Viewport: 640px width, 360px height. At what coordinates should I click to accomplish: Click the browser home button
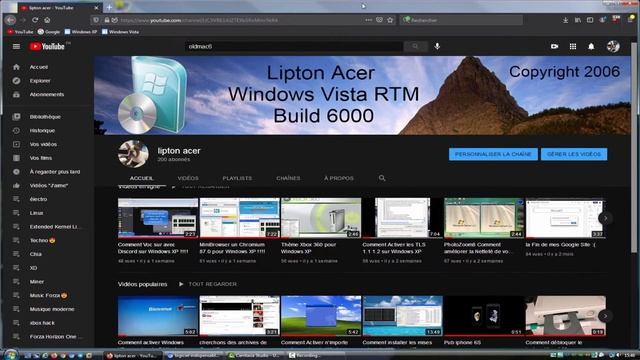(47, 20)
